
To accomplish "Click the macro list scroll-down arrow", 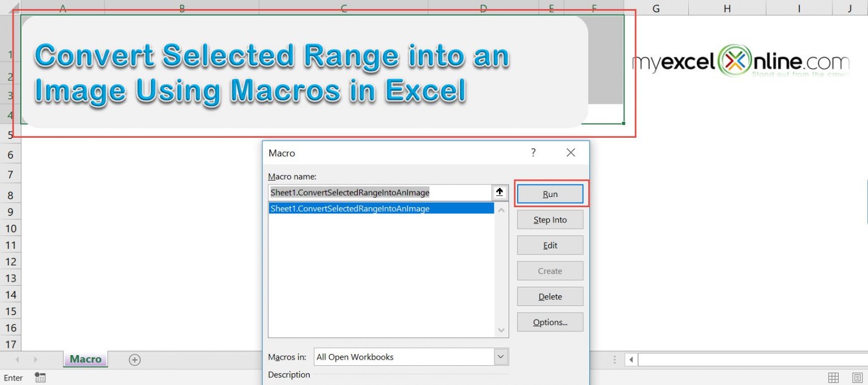I will (x=501, y=330).
